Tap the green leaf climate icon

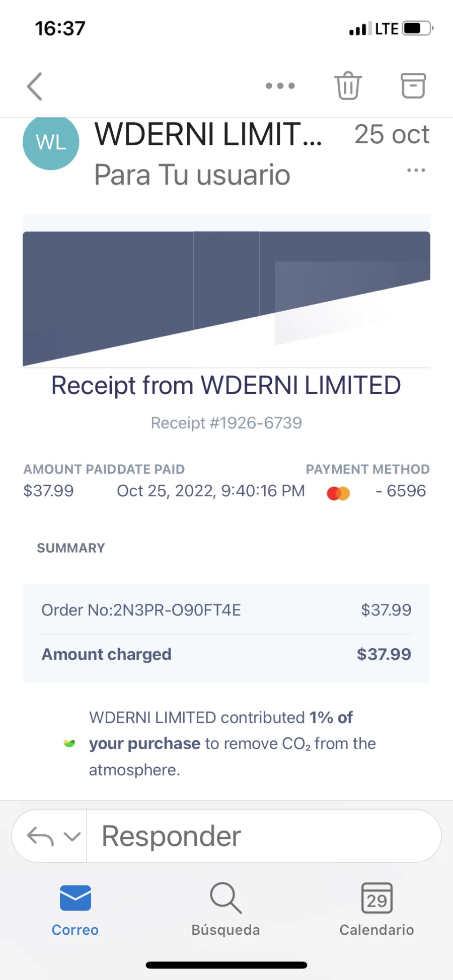pos(69,744)
